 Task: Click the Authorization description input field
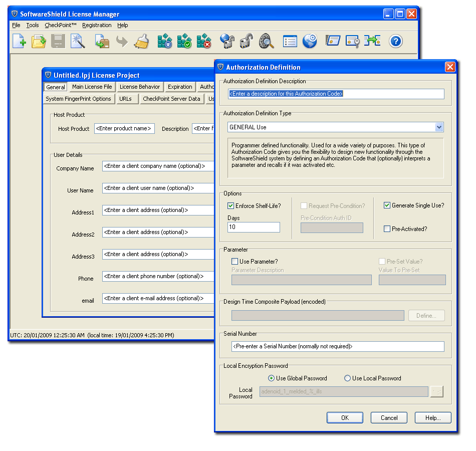[x=336, y=94]
